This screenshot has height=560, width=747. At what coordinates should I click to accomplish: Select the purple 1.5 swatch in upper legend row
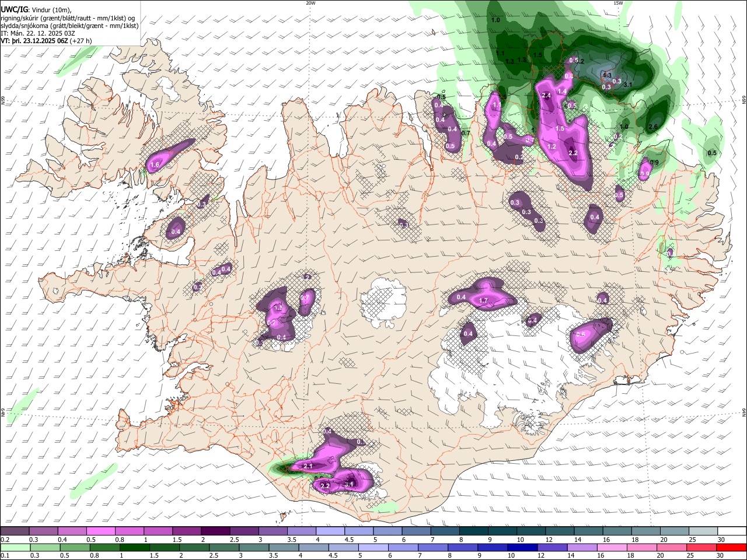(186, 531)
